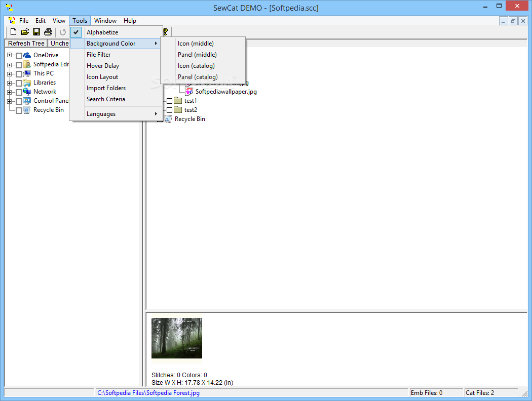Click the left tree Recycle Bin icon

click(x=27, y=110)
